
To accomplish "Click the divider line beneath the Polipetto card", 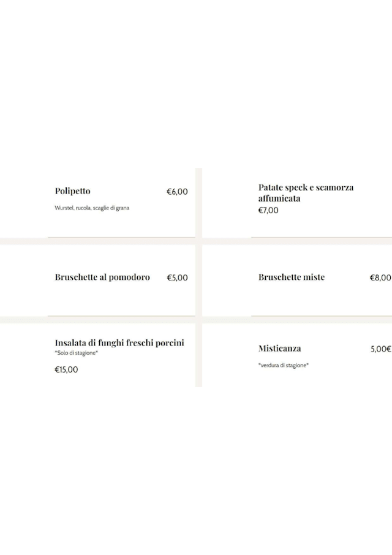I will [121, 237].
